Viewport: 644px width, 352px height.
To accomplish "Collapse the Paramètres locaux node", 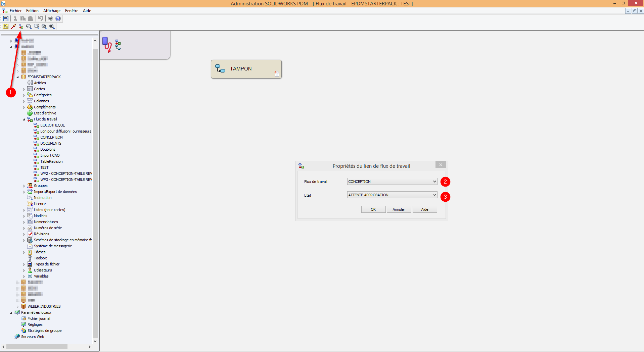I will (x=11, y=313).
